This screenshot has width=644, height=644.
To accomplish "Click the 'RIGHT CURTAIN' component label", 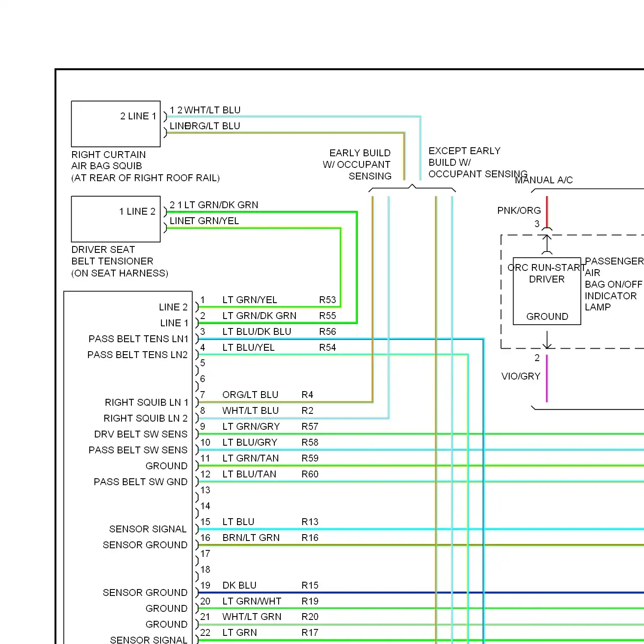I will coord(109,155).
